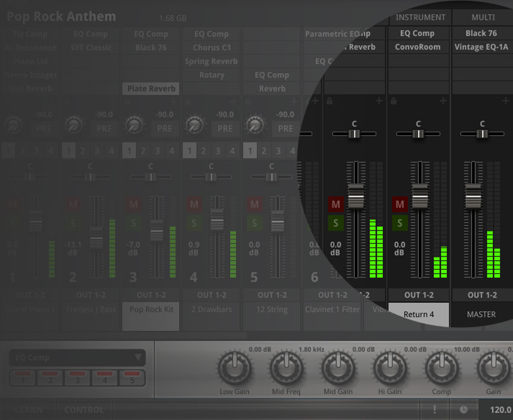Select the Black 76 effect in the MULTI column
Screen dimensions: 513x420
pos(483,33)
